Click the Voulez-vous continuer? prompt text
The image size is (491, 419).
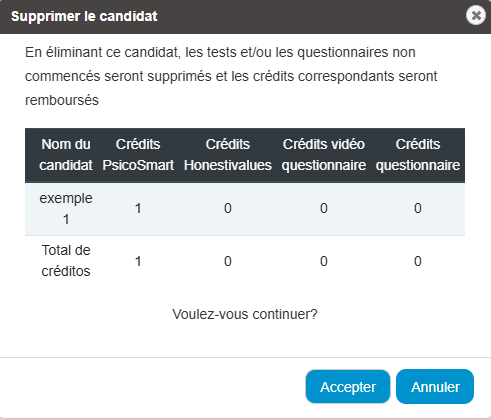coord(245,314)
